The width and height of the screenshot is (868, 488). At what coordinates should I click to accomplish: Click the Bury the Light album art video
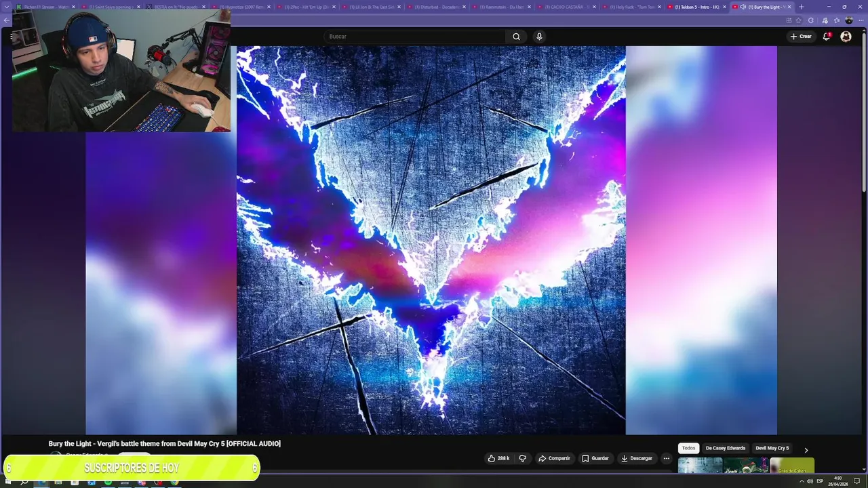tap(431, 240)
